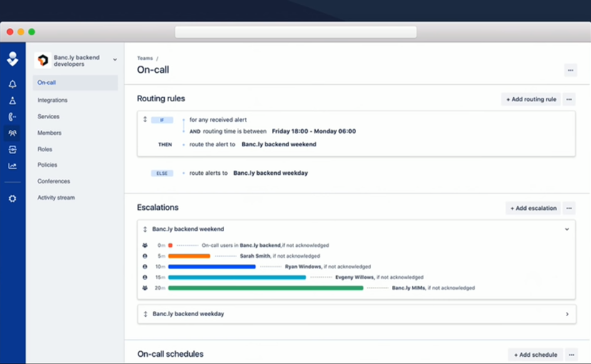591x364 pixels.
Task: Click Sarah Smith name in escalation
Action: point(255,256)
